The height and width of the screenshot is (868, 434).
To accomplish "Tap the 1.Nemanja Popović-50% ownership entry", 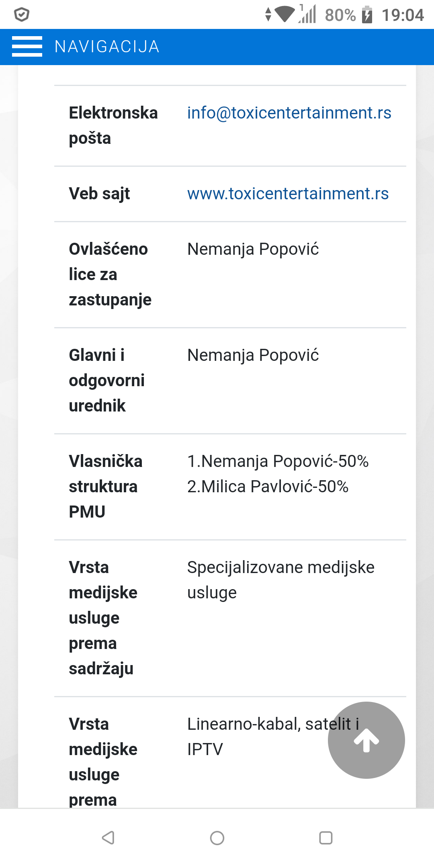I will pyautogui.click(x=278, y=461).
